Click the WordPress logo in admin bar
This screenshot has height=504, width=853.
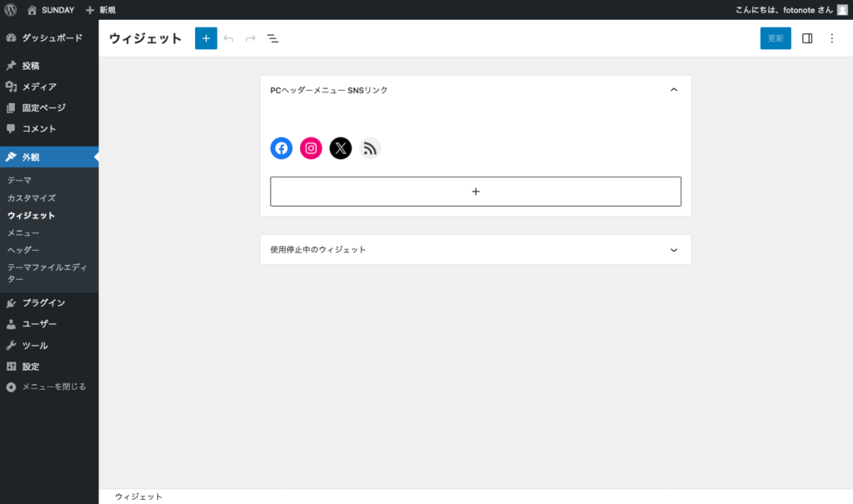click(x=11, y=10)
